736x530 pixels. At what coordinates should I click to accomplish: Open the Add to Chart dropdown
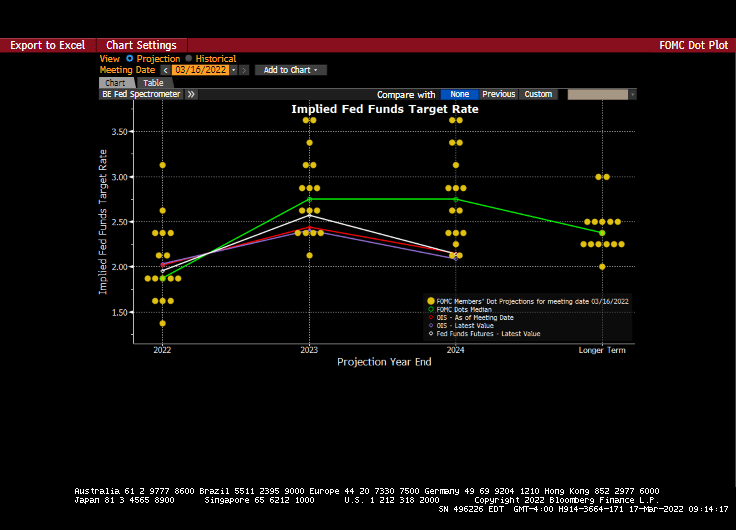[x=290, y=70]
